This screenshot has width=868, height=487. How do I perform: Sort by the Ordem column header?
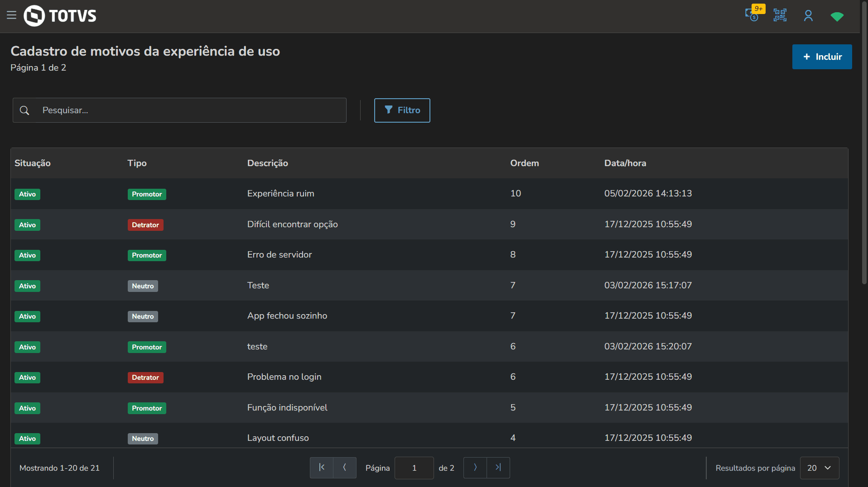[524, 163]
